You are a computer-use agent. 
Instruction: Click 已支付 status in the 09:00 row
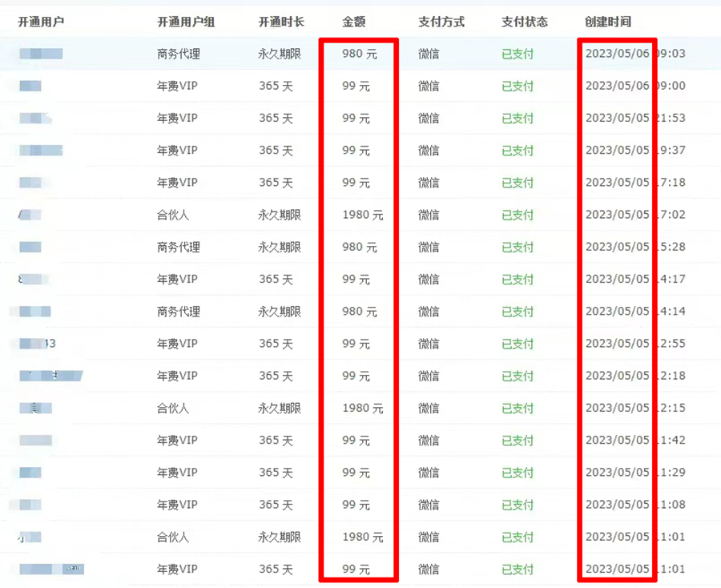pyautogui.click(x=518, y=87)
